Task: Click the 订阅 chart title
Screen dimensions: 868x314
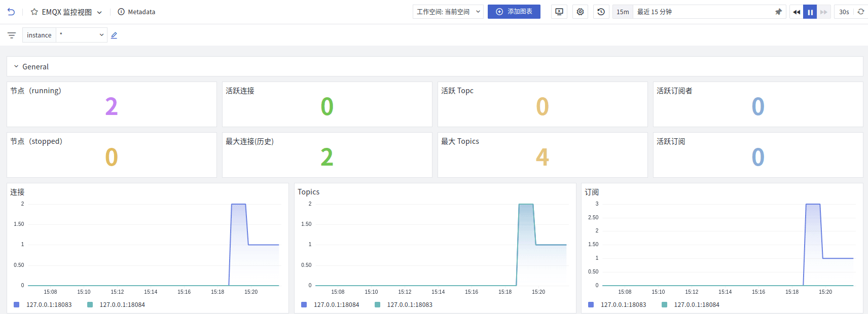Action: (x=592, y=192)
